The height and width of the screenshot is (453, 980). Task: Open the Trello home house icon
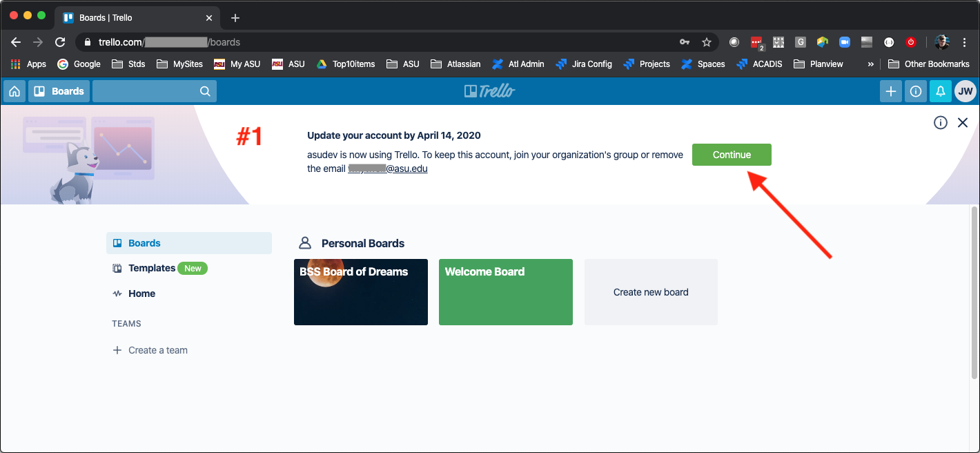(x=14, y=90)
